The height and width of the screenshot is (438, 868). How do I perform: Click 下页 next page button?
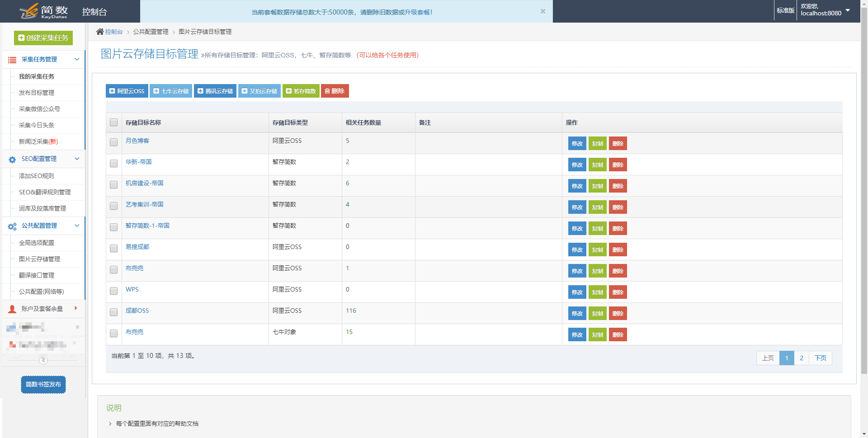(821, 358)
